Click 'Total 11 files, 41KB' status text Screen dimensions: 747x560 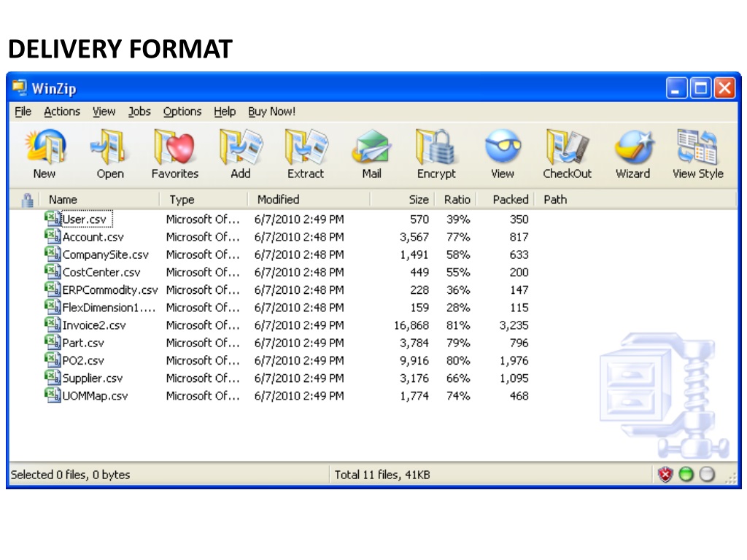pos(382,475)
